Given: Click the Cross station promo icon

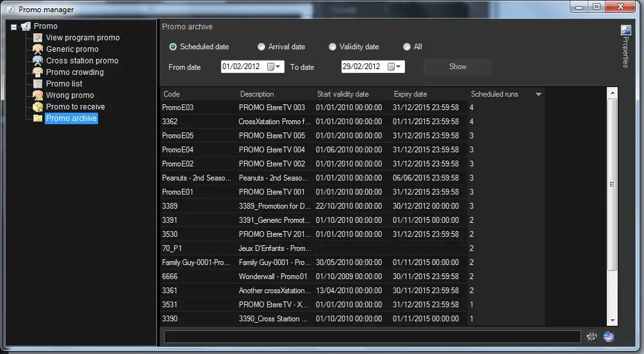Looking at the screenshot, I should (x=38, y=61).
